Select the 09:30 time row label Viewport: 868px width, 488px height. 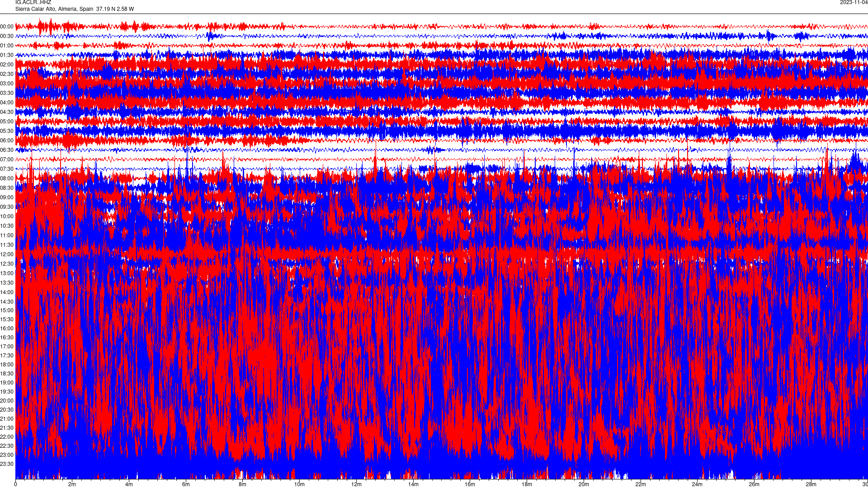[x=7, y=207]
